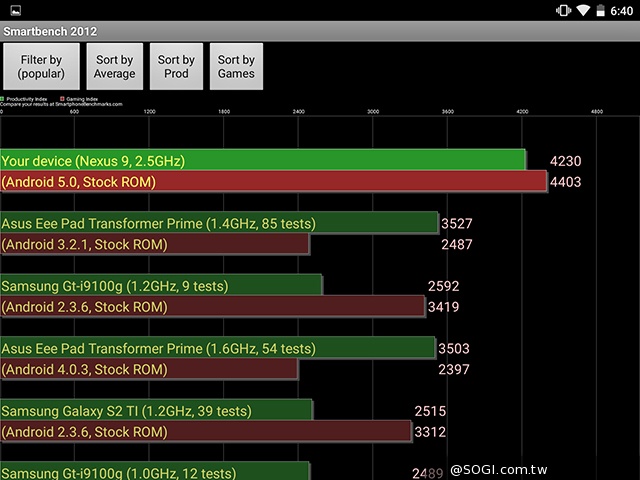The width and height of the screenshot is (640, 480).
Task: Tap the Samsung Galaxy S2 TI bar
Action: point(156,411)
